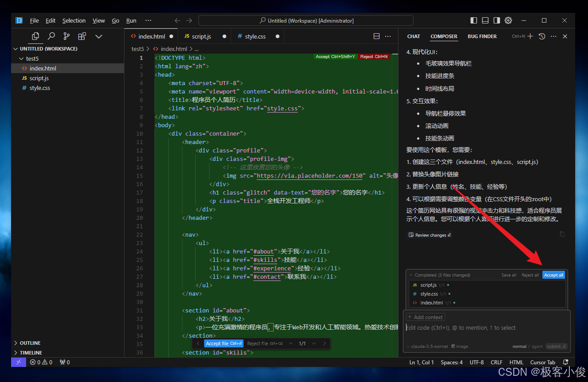588x382 pixels.
Task: Open the Extensions view icon
Action: [82, 36]
